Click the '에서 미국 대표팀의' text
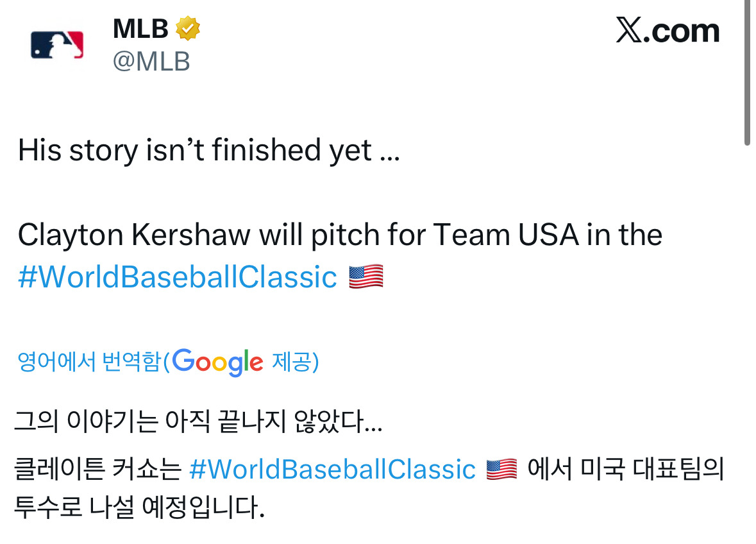 click(625, 470)
